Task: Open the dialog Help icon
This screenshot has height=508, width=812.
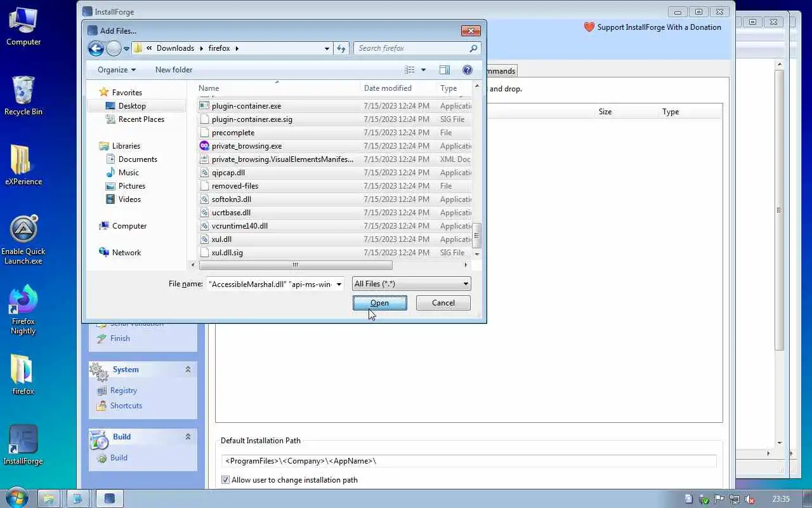Action: pyautogui.click(x=468, y=70)
